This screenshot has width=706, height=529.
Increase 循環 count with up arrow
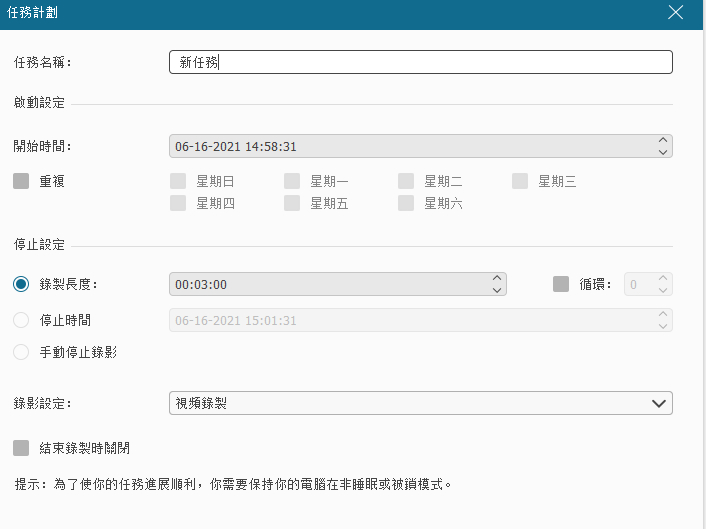pyautogui.click(x=663, y=278)
